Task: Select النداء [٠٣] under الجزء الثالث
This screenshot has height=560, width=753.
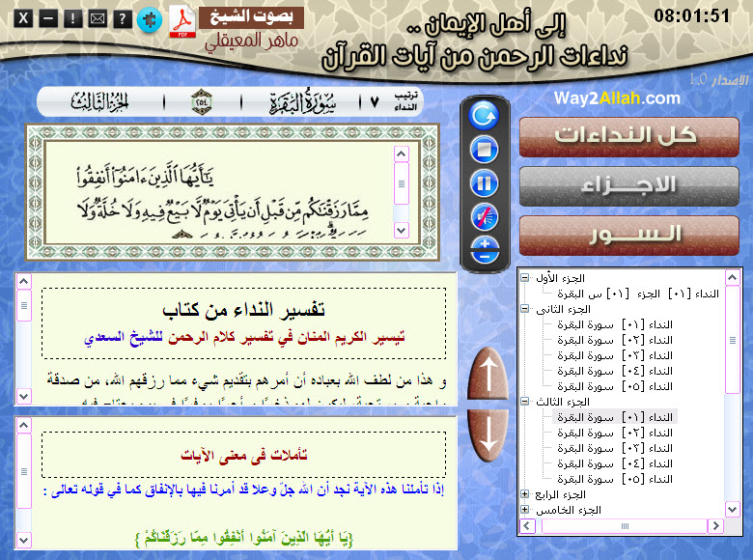Action: 615,448
